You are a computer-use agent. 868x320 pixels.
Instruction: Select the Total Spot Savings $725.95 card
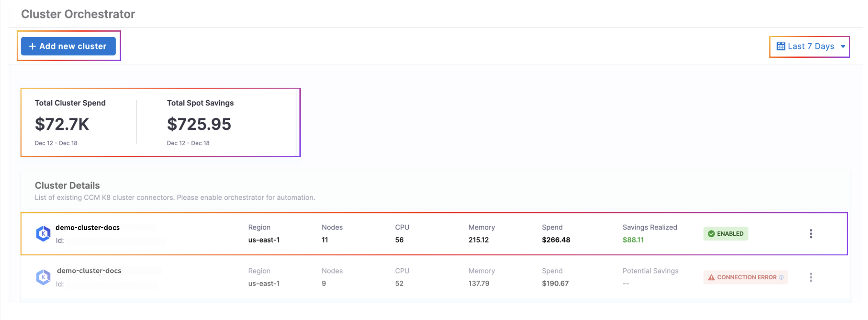(199, 123)
